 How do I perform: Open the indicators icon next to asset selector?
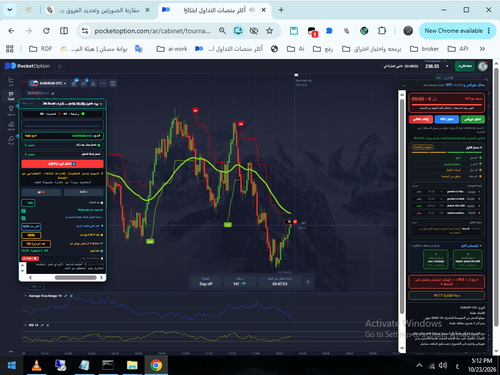74,83
